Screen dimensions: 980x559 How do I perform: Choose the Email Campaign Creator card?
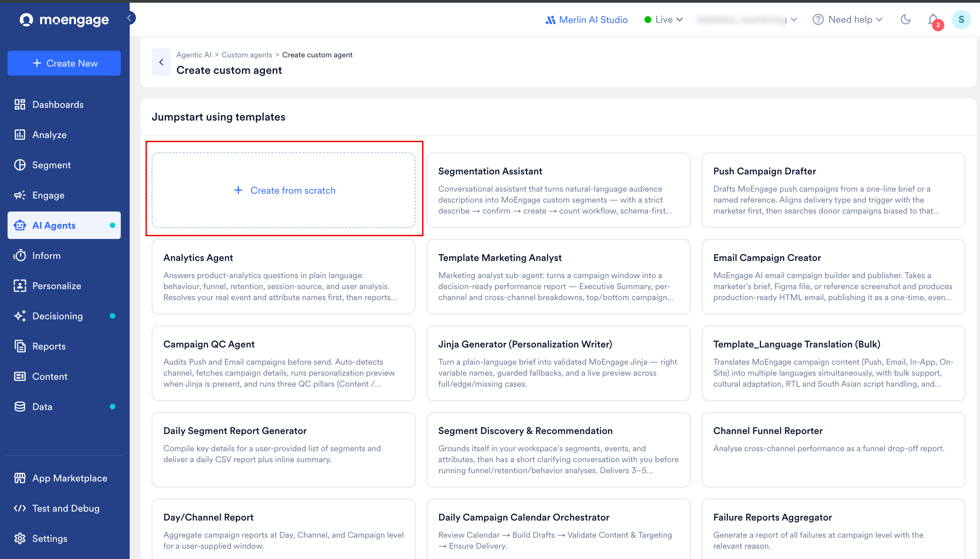(x=833, y=277)
